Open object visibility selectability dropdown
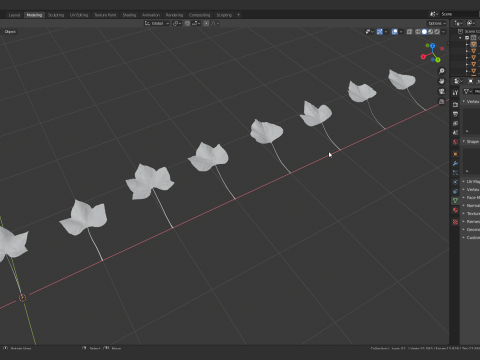Viewport: 480px width, 360px height. coord(369,32)
